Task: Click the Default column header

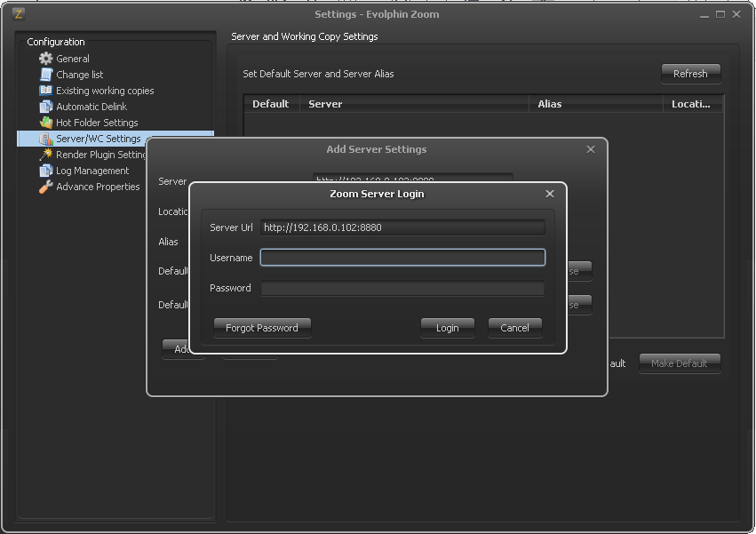Action: 270,104
